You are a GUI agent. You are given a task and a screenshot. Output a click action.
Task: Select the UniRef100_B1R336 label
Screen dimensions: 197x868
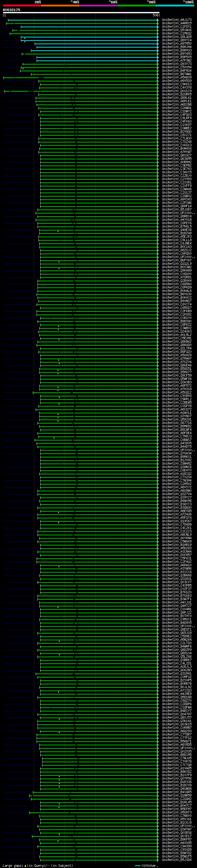point(176,782)
